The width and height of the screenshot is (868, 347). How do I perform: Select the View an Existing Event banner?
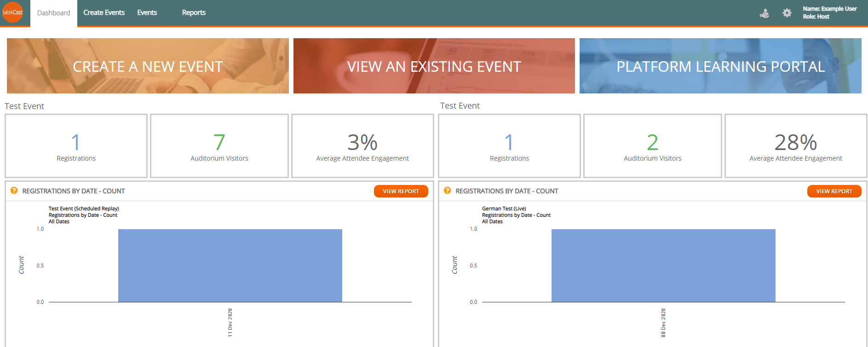[434, 66]
